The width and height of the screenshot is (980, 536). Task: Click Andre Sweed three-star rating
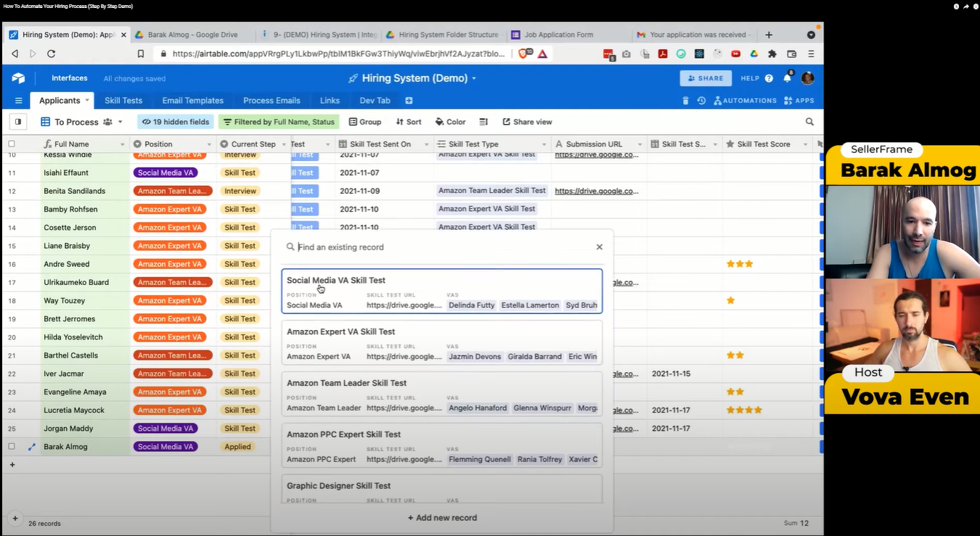(x=740, y=264)
